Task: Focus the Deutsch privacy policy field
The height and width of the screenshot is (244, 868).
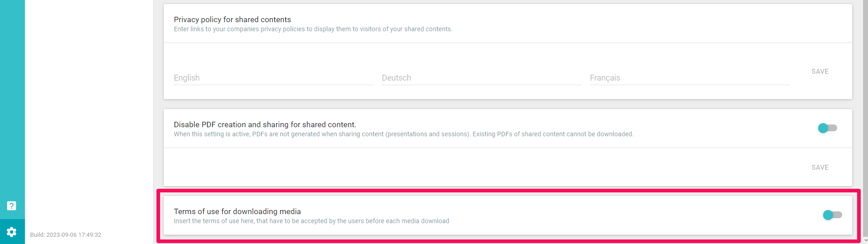Action: (481, 78)
